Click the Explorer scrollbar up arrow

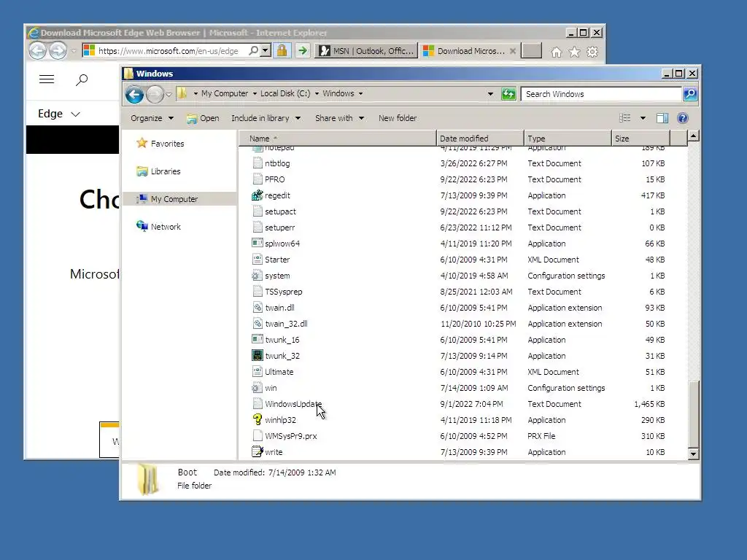click(x=693, y=136)
